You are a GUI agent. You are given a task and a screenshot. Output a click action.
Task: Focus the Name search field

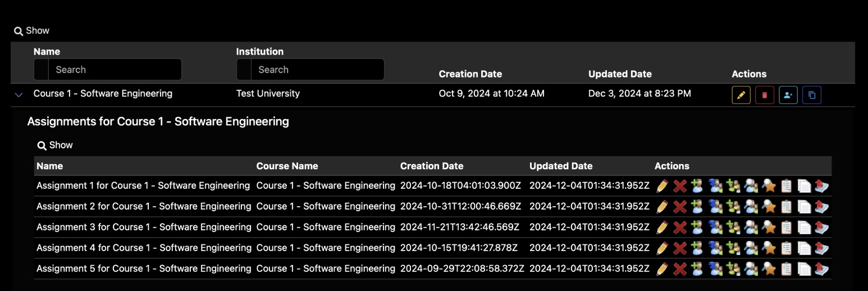tap(115, 70)
